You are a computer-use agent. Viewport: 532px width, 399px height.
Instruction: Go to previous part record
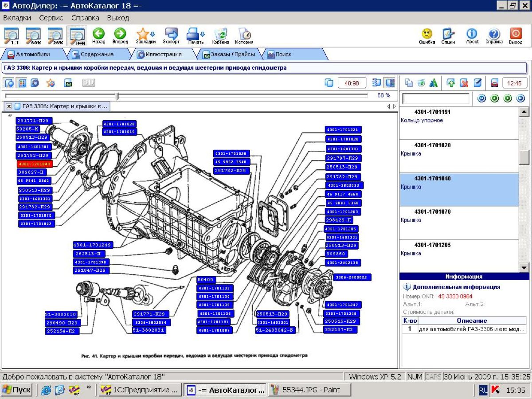pyautogui.click(x=495, y=98)
